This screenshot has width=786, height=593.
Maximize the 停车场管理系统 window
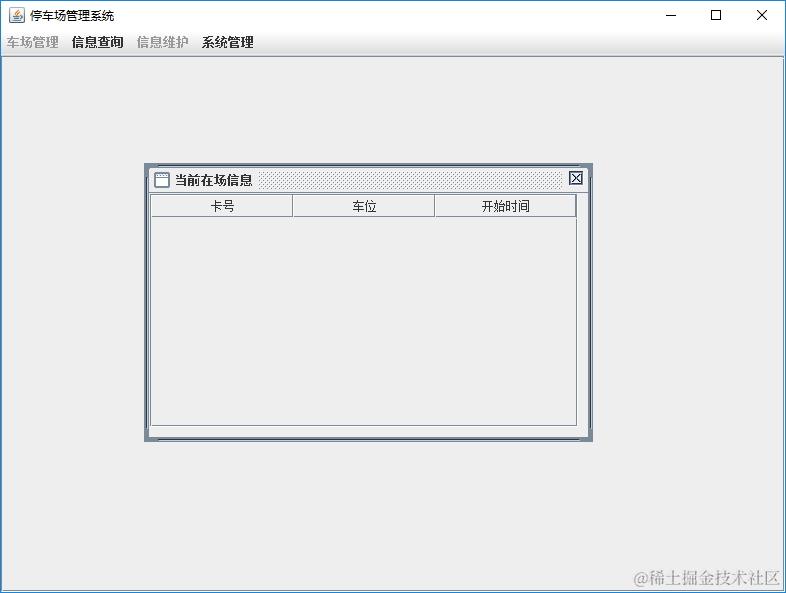coord(716,15)
